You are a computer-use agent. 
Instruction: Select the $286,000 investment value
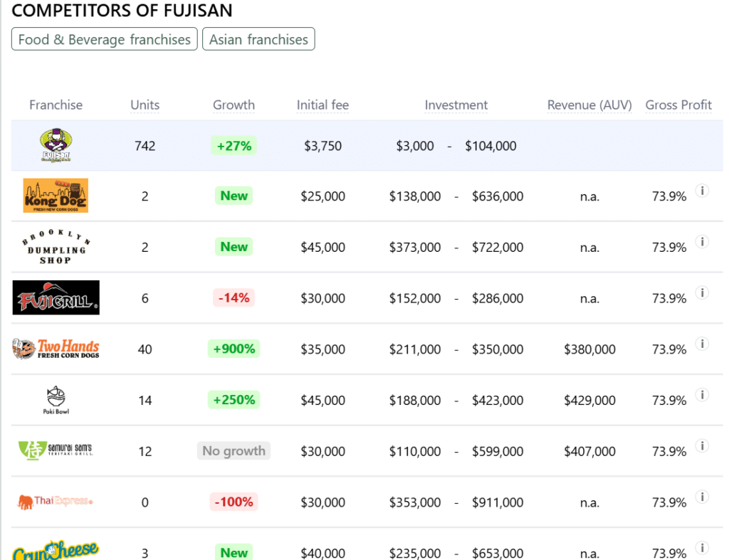[x=498, y=298]
